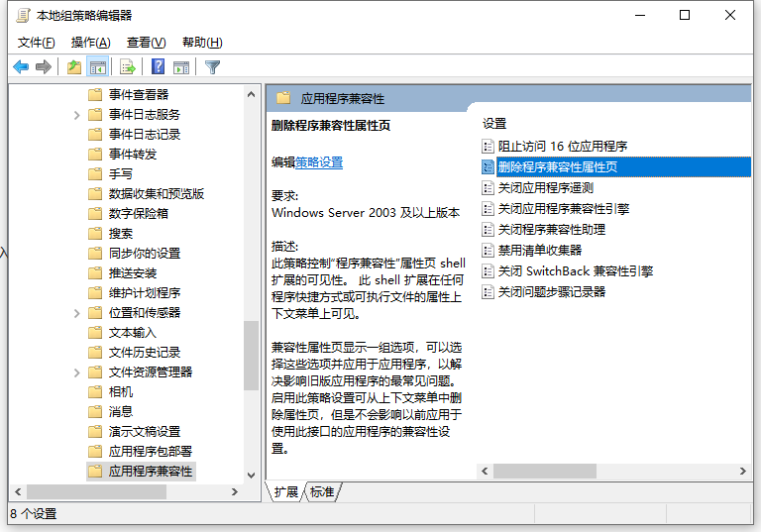
Task: Open Help via the question mark icon
Action: pos(159,66)
